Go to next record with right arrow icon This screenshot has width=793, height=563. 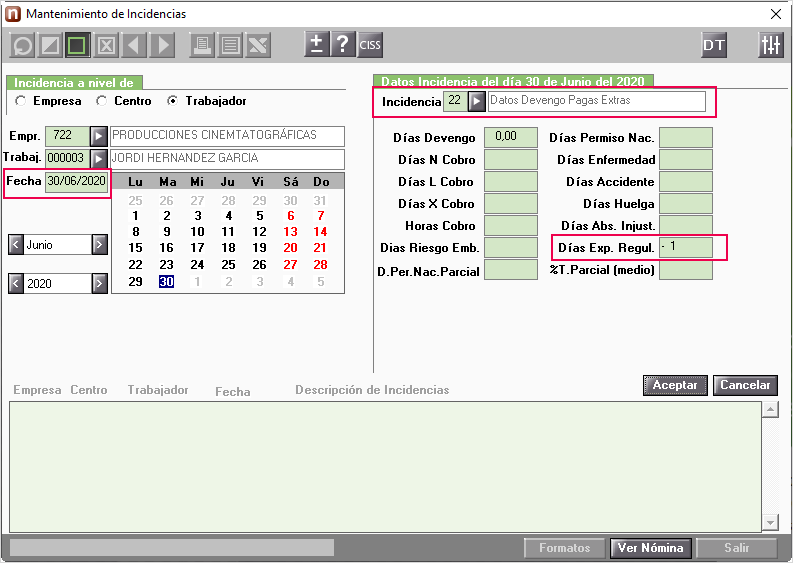coord(162,46)
